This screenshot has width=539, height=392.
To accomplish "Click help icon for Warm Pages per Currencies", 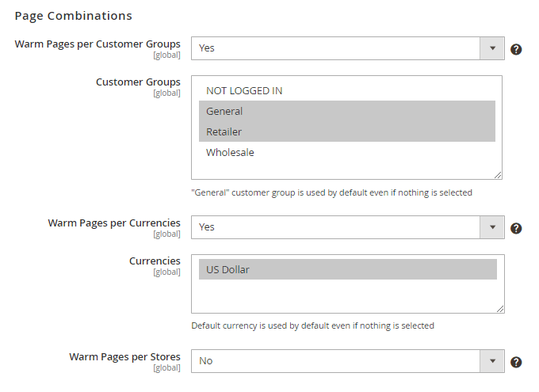I will tap(516, 228).
